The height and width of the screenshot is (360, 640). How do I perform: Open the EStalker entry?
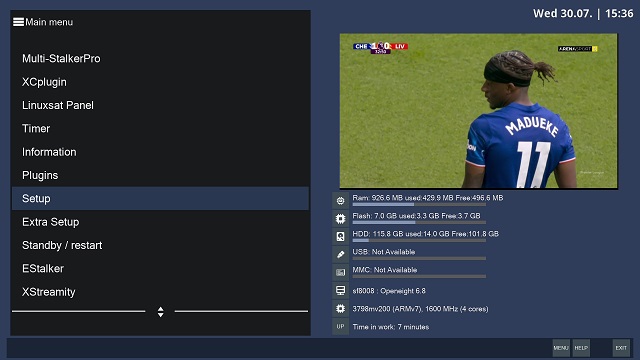[160, 269]
